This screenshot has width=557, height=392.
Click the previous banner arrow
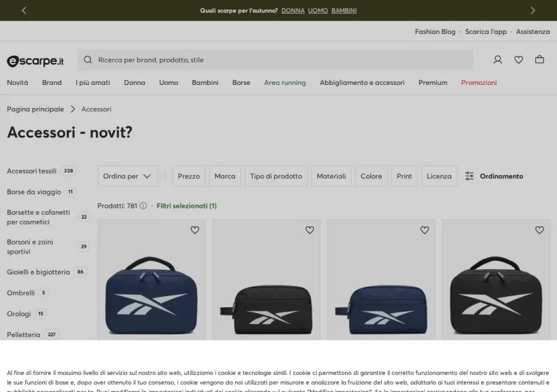click(24, 10)
